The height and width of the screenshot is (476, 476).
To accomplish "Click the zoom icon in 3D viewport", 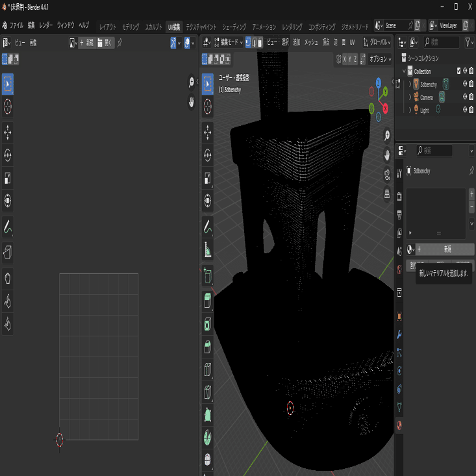I will 387,135.
